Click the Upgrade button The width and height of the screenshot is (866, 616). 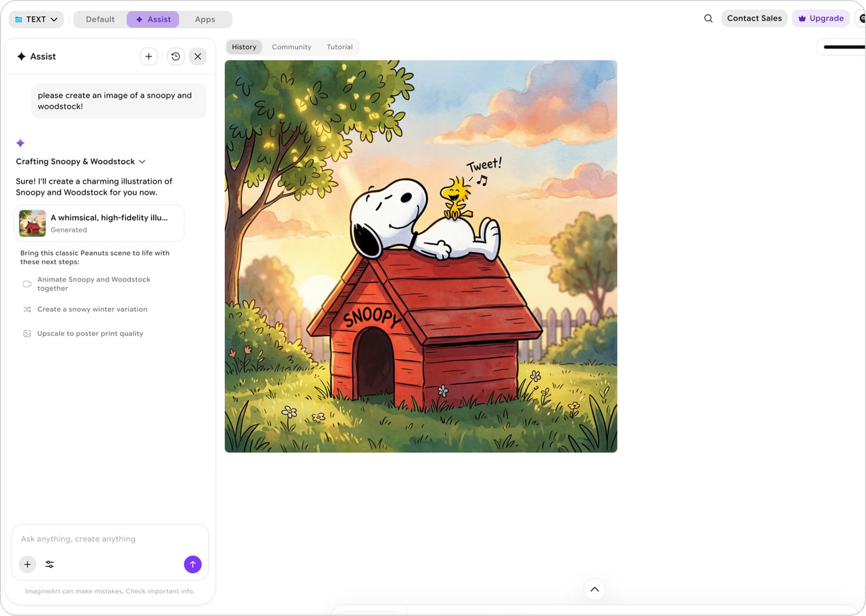click(x=821, y=18)
